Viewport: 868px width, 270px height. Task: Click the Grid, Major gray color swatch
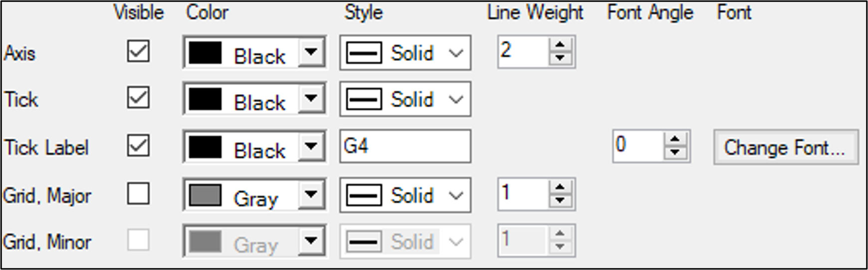click(x=205, y=195)
